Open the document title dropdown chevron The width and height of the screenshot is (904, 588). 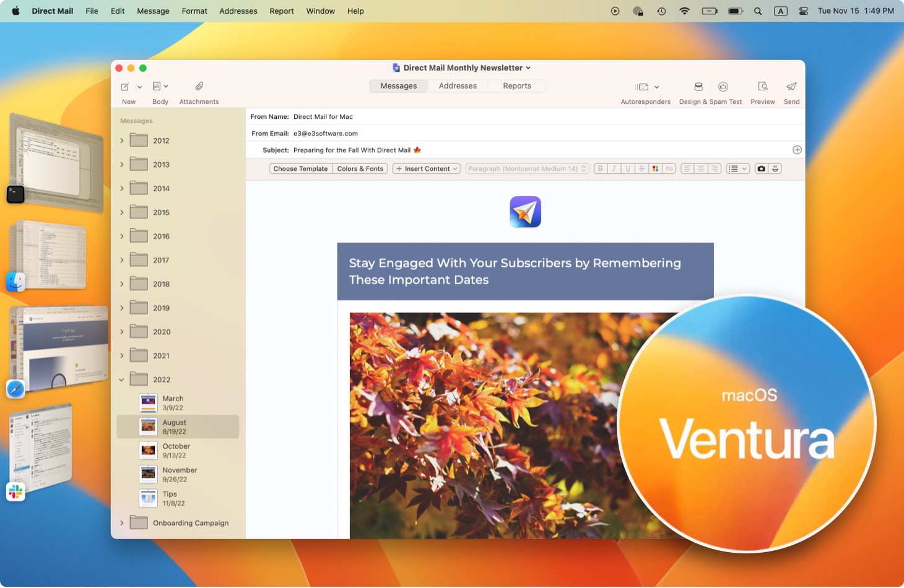click(x=528, y=68)
